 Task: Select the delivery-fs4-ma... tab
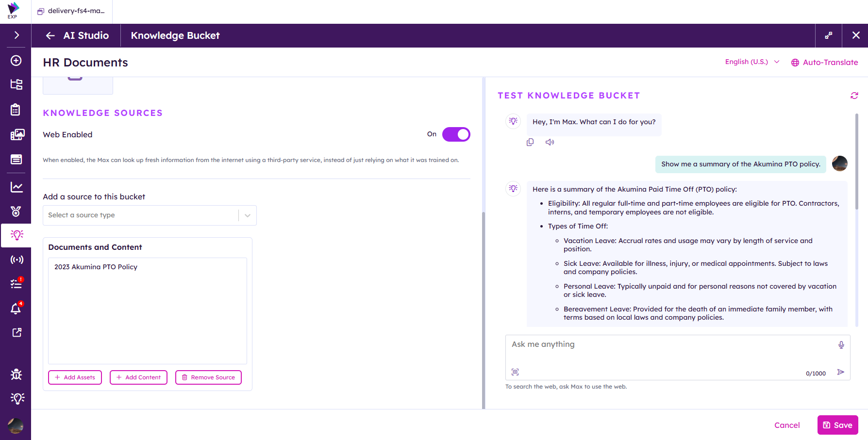click(x=71, y=11)
